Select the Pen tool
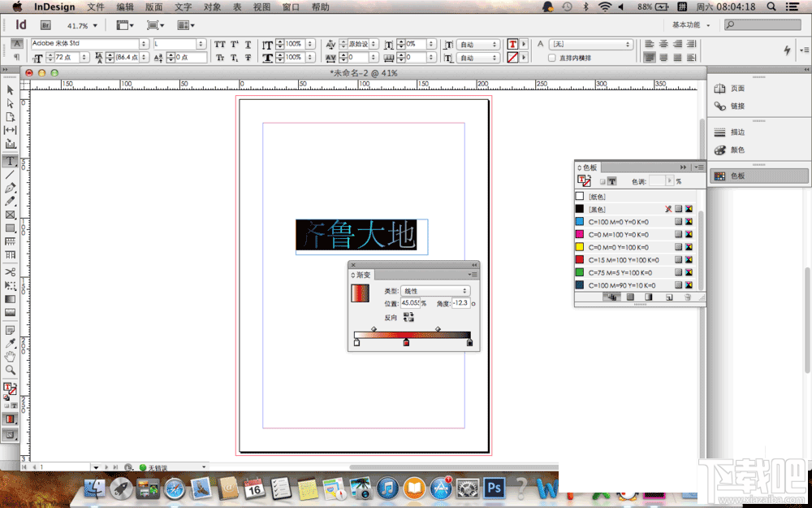Viewport: 812px width, 508px height. (10, 189)
